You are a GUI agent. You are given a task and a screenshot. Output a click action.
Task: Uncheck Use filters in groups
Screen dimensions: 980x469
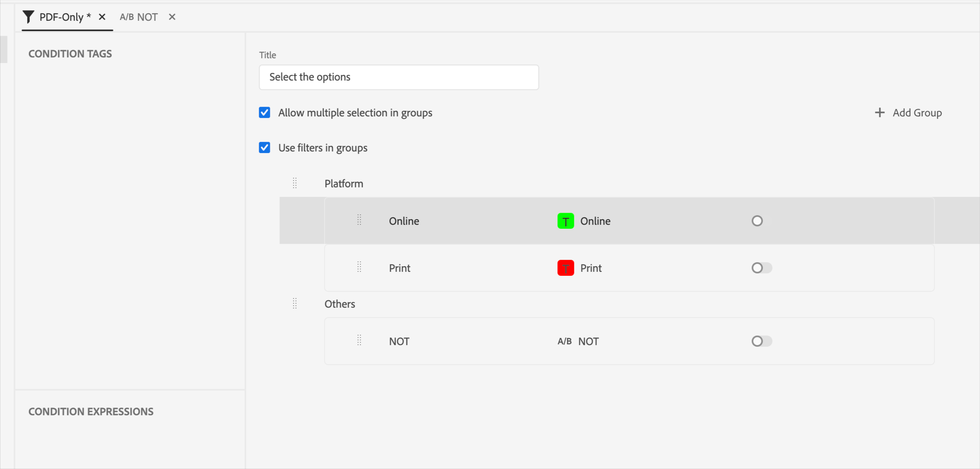tap(264, 148)
